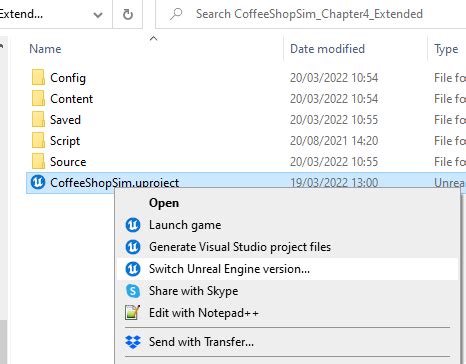Click the Notepad++ icon in context menu
This screenshot has height=364, width=466.
click(132, 313)
